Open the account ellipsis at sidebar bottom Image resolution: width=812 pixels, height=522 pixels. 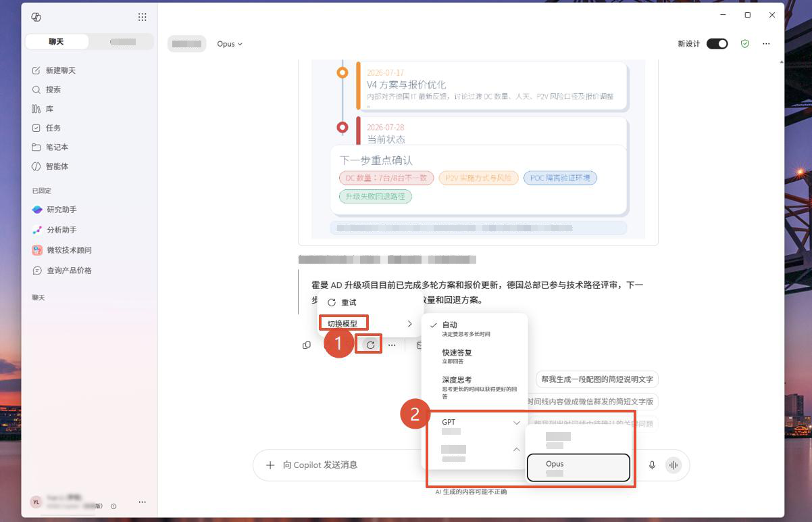[142, 502]
